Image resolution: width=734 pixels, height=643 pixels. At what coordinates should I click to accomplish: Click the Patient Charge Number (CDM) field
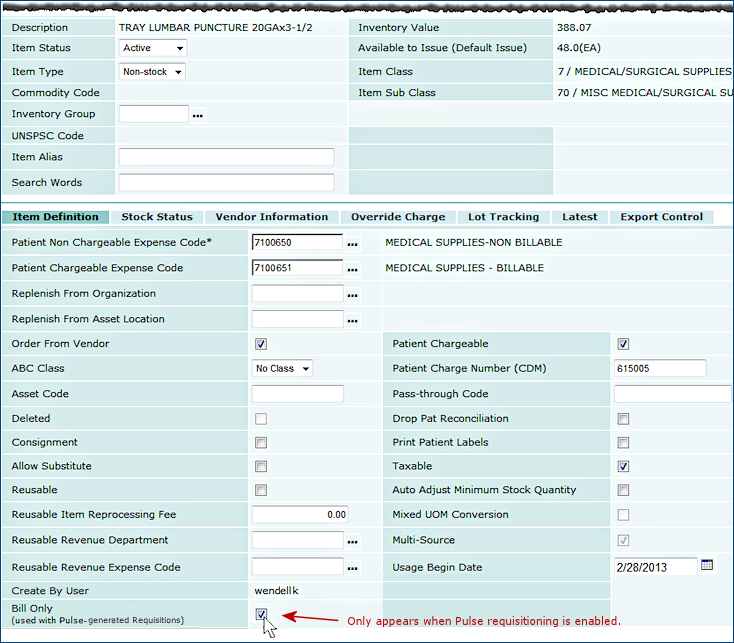[660, 369]
